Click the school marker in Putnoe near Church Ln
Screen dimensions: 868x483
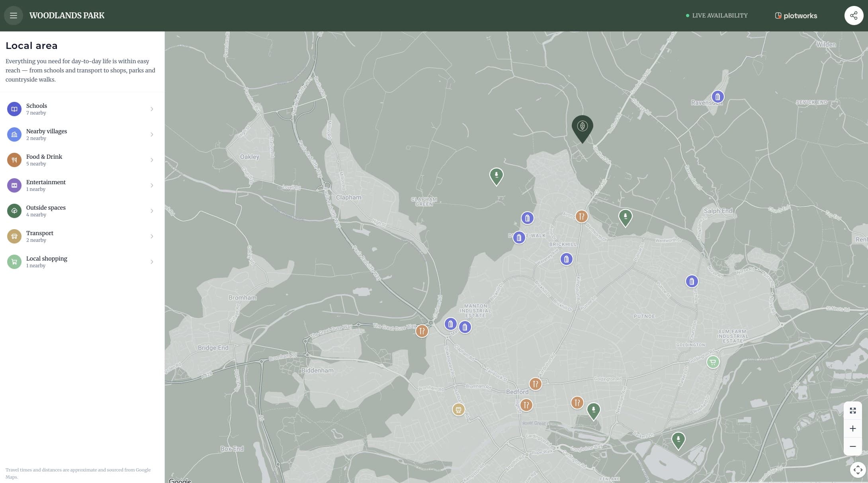[692, 281]
